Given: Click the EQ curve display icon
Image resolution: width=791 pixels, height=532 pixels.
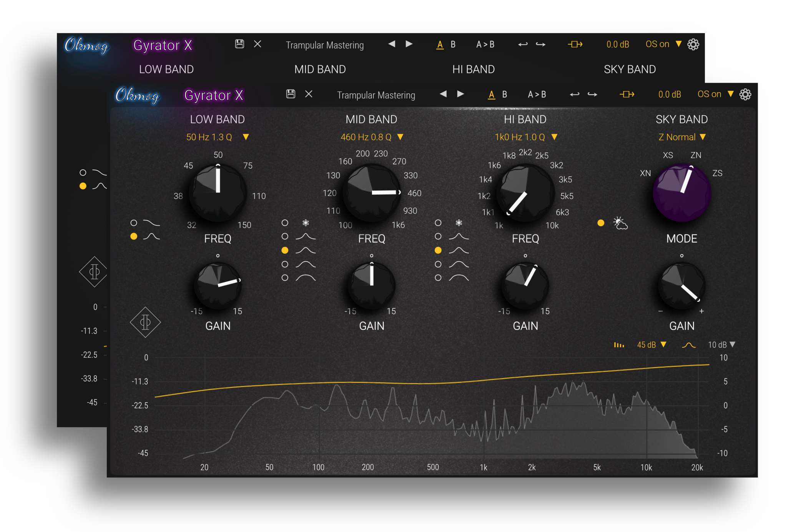Looking at the screenshot, I should click(688, 345).
